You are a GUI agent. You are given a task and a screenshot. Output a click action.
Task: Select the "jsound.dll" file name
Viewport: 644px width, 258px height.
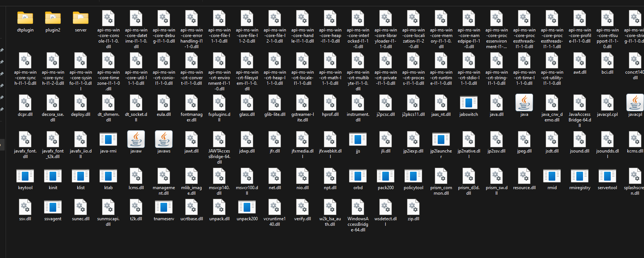tap(580, 151)
